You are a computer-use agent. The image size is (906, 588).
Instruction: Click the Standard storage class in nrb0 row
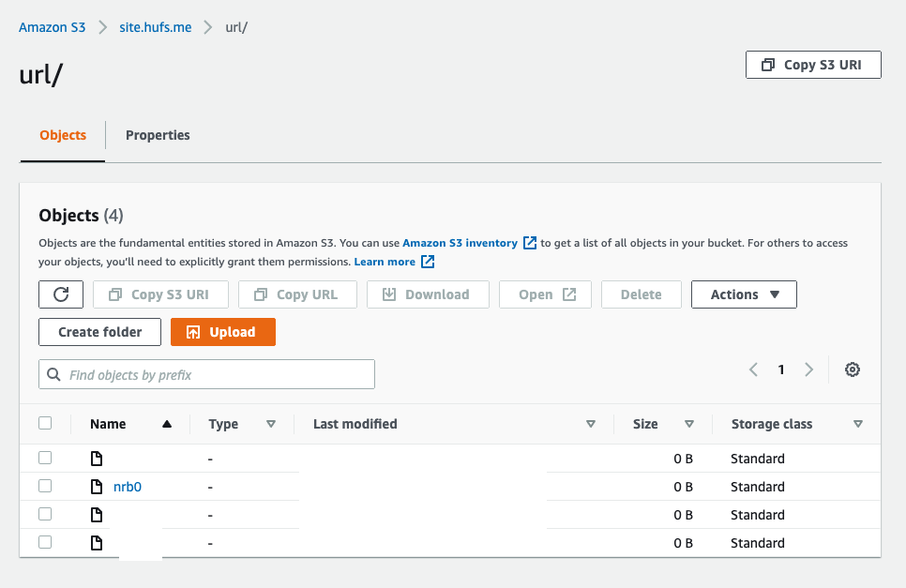[x=758, y=487]
